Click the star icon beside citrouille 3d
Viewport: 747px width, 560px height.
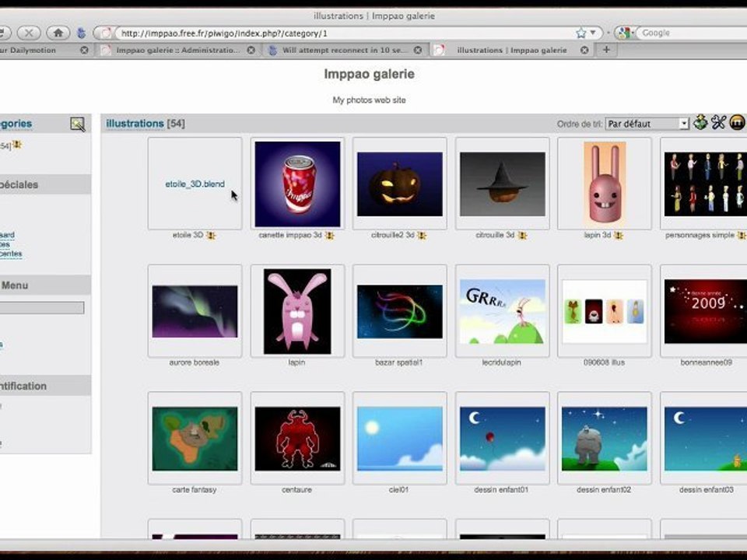[x=522, y=235]
